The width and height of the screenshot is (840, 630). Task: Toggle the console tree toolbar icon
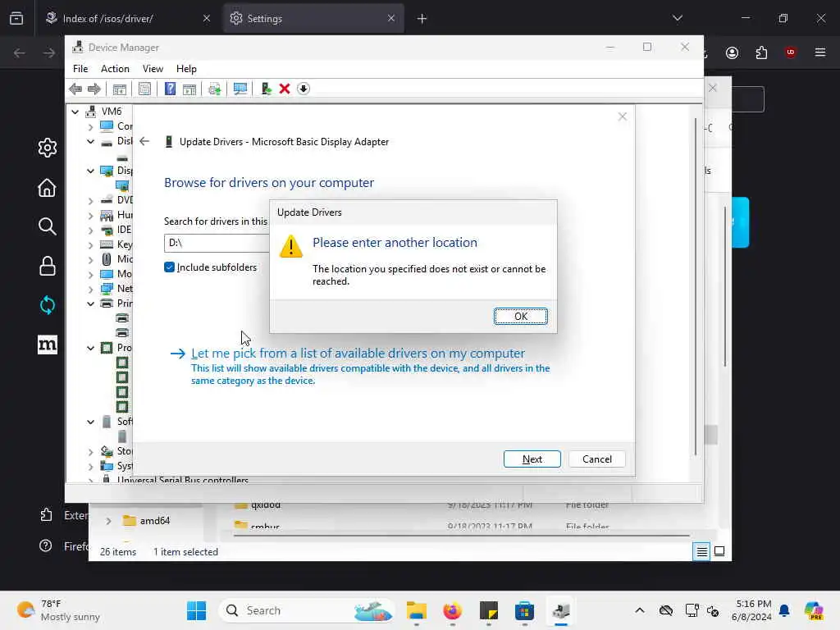point(120,89)
